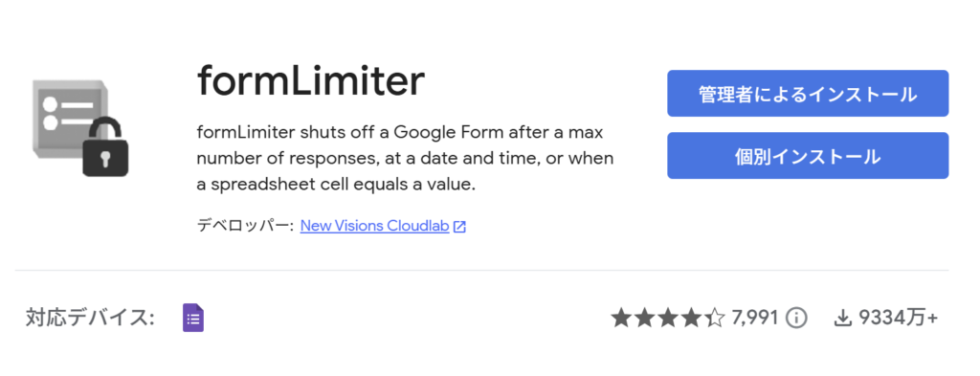
Task: Select the first rating star
Action: click(x=621, y=318)
